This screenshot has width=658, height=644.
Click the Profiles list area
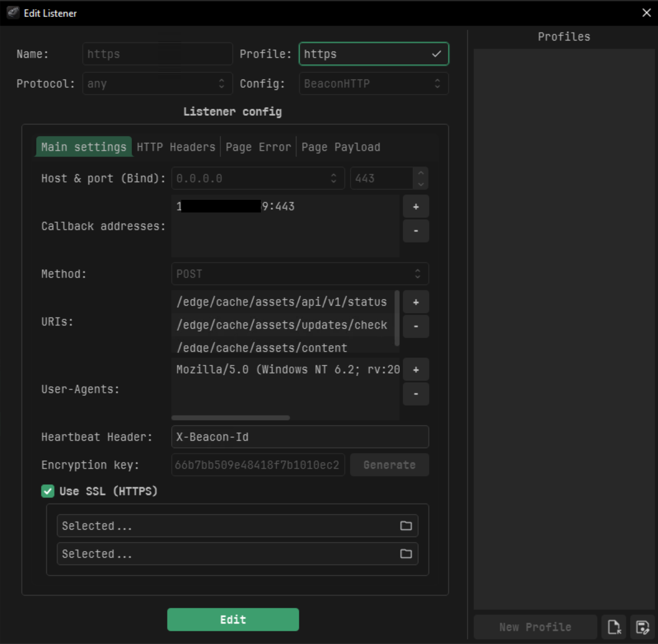[564, 329]
